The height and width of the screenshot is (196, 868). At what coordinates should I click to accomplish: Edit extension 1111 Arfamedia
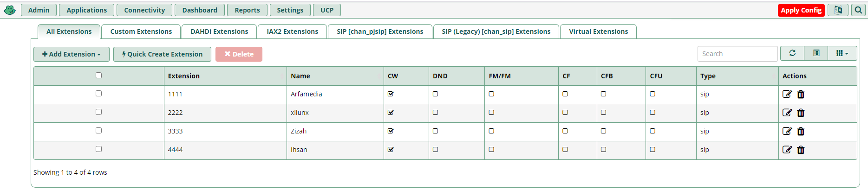787,94
